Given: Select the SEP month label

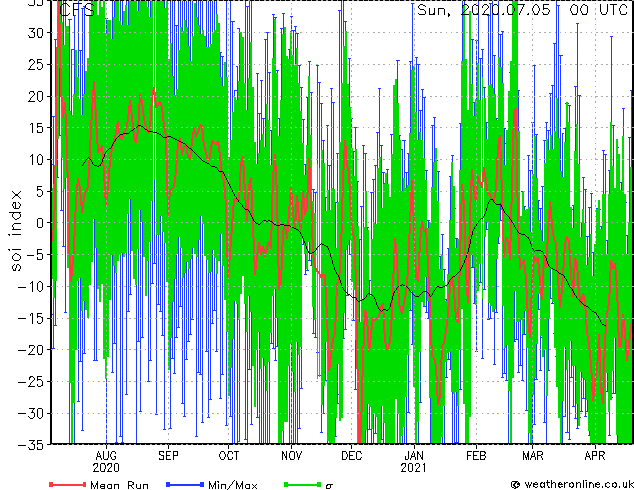Looking at the screenshot, I should [168, 454].
